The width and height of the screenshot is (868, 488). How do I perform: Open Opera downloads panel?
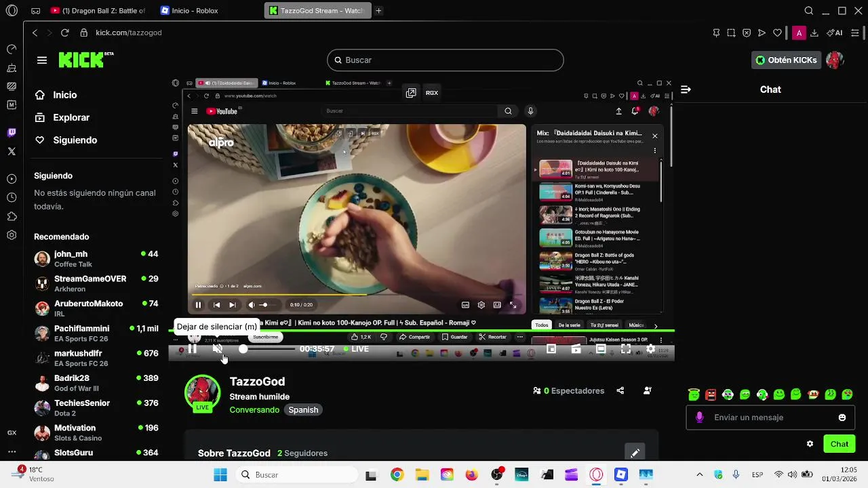click(x=814, y=33)
